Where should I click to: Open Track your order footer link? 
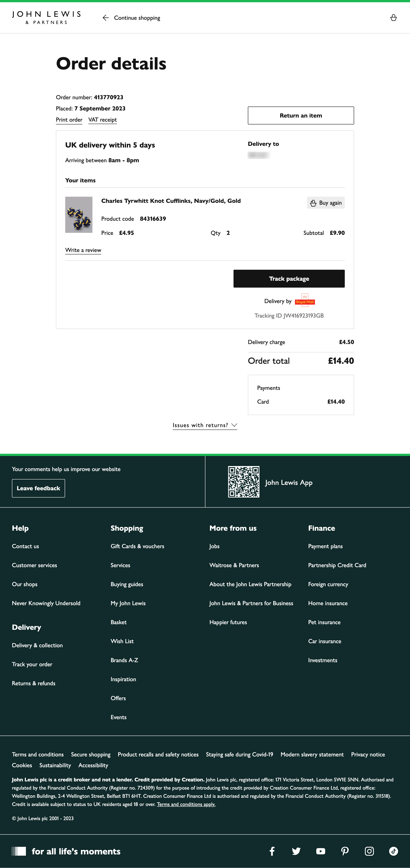click(x=32, y=664)
